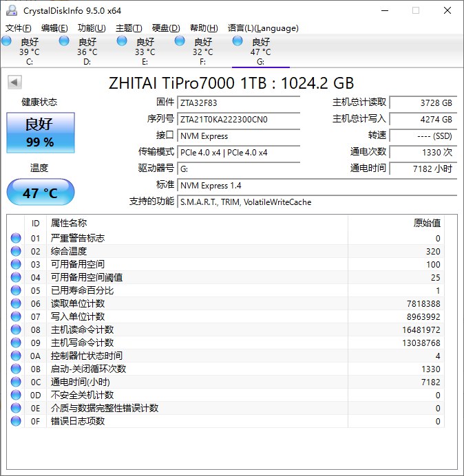
Task: Click status icon for row 02 综合温度
Action: pyautogui.click(x=16, y=251)
